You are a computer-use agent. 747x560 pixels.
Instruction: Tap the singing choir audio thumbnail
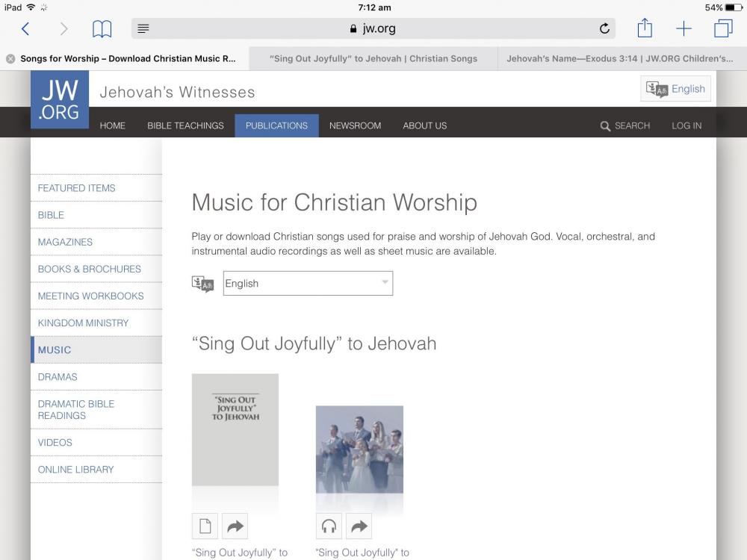[x=359, y=449]
